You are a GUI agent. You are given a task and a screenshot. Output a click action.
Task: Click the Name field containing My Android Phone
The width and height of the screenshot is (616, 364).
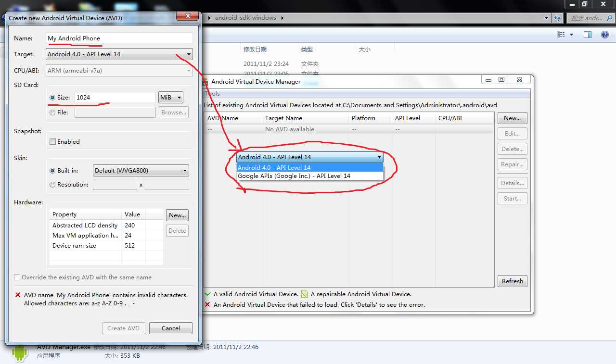pyautogui.click(x=119, y=38)
